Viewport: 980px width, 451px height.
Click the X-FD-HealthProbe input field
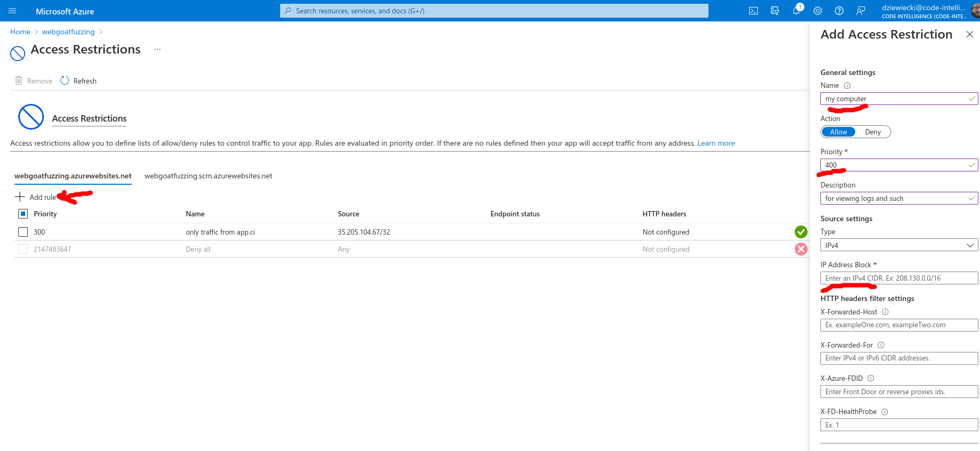click(899, 425)
